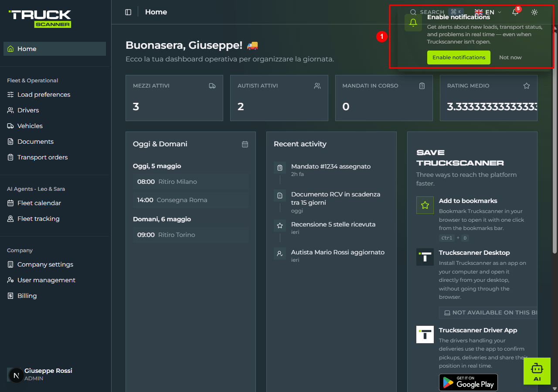This screenshot has height=392, width=558.
Task: Click the Add to bookmarks heading
Action: pos(468,201)
